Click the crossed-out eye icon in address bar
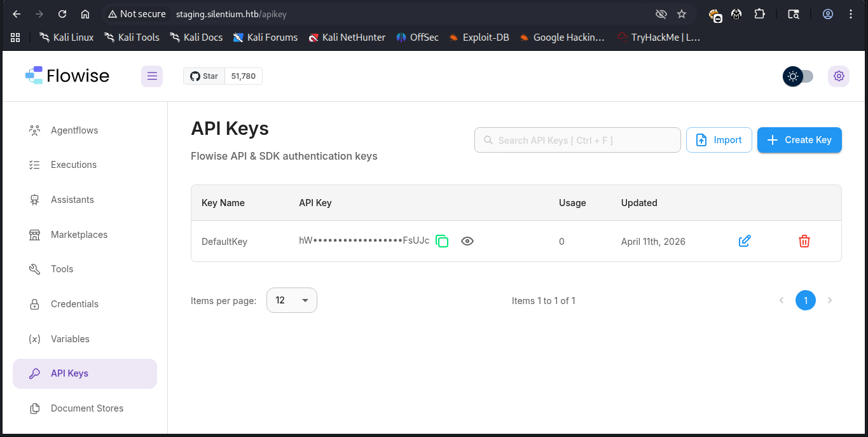The width and height of the screenshot is (868, 437). pos(661,14)
